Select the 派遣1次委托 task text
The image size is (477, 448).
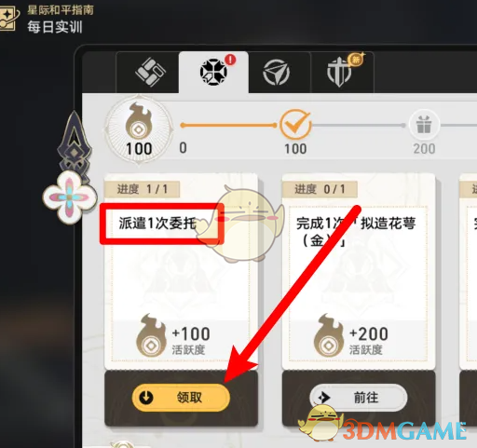(157, 223)
